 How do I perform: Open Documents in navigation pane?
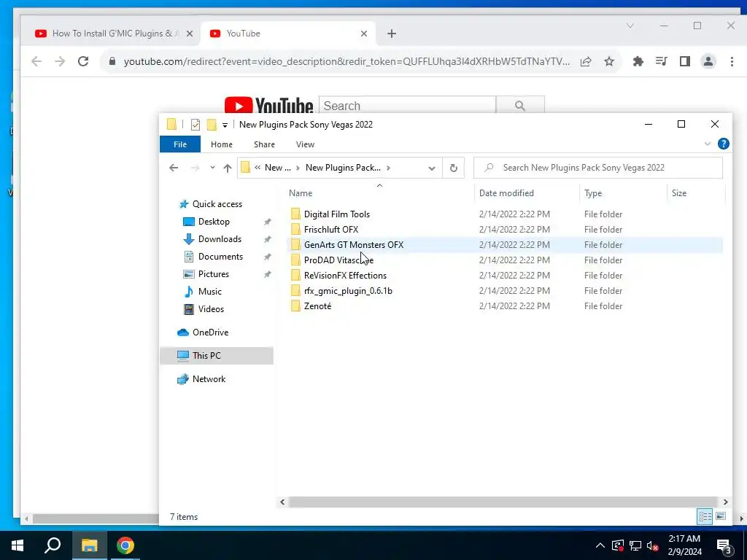tap(220, 257)
